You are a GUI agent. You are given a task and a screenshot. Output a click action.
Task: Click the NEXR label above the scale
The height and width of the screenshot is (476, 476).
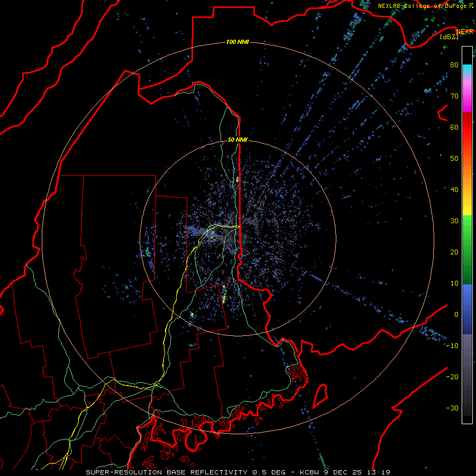tap(465, 32)
